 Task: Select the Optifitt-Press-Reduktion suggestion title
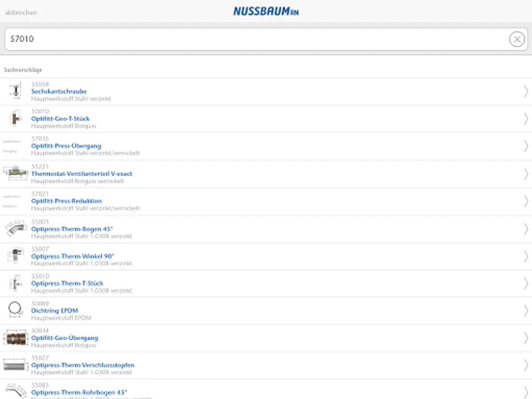click(x=66, y=201)
